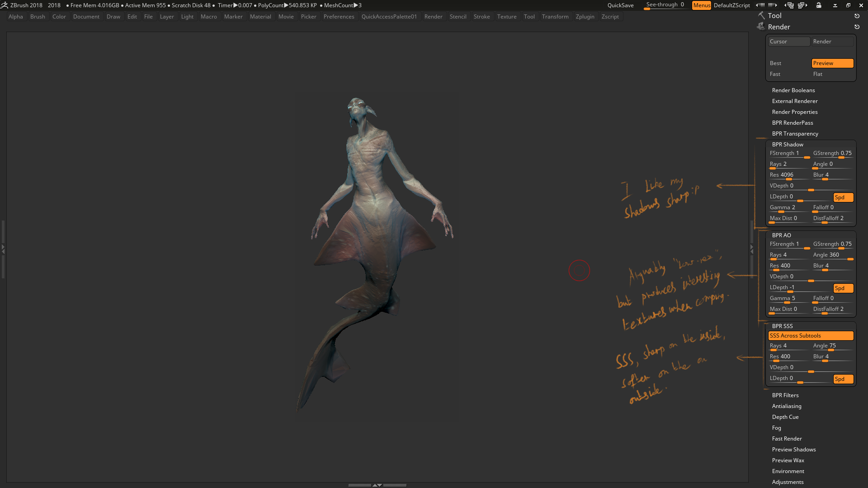Toggle the Menus button
Image resolution: width=868 pixels, height=488 pixels.
[x=702, y=5]
